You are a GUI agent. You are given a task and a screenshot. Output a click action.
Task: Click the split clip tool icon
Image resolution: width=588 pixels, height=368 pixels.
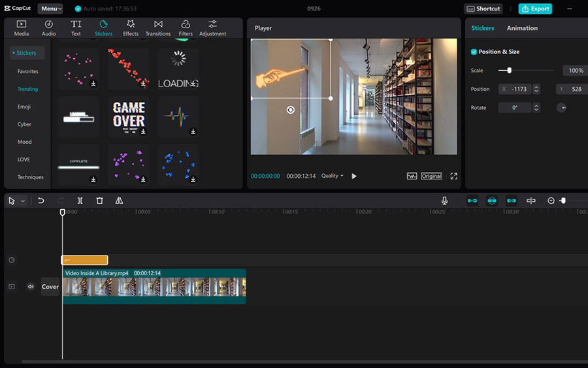click(80, 201)
